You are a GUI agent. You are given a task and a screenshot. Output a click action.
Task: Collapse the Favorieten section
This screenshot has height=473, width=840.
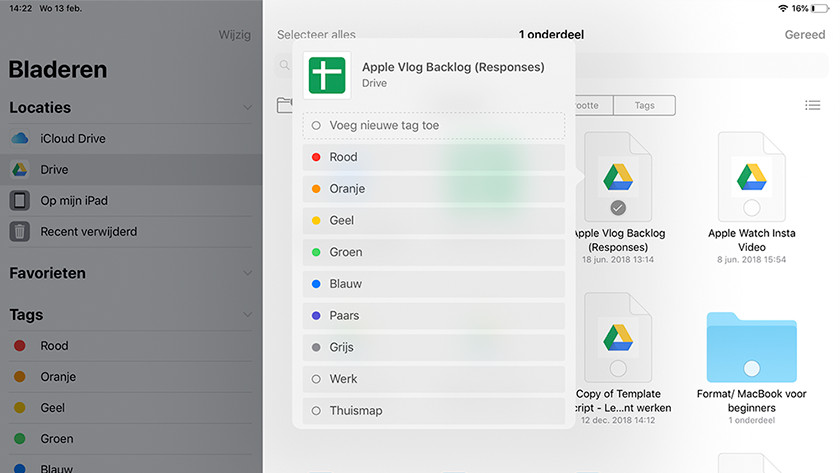pos(247,273)
